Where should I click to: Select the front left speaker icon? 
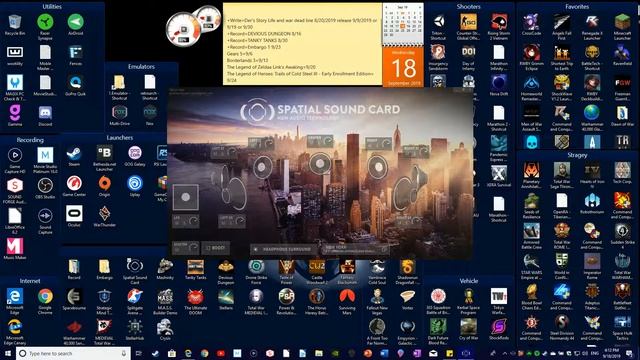click(262, 167)
